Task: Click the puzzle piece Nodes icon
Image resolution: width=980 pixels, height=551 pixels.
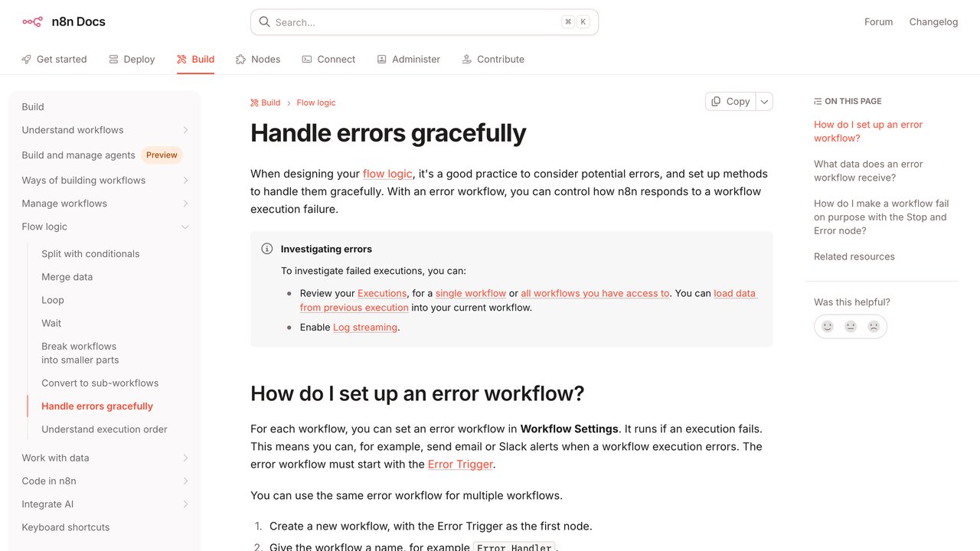Action: pos(241,59)
